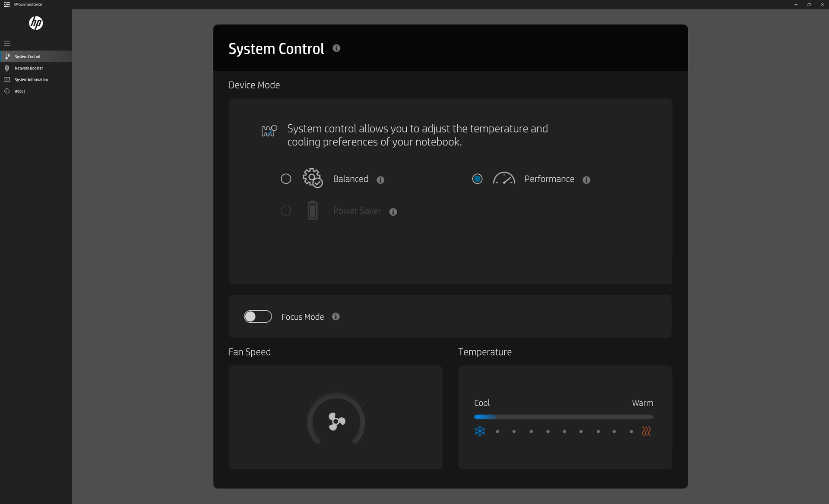
Task: Close the HP Command Center window
Action: click(822, 4)
